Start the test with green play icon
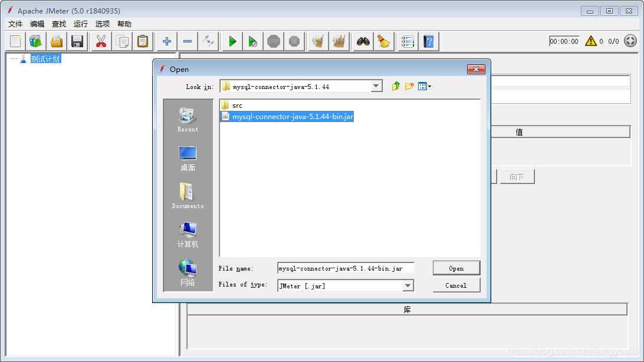 pyautogui.click(x=232, y=41)
